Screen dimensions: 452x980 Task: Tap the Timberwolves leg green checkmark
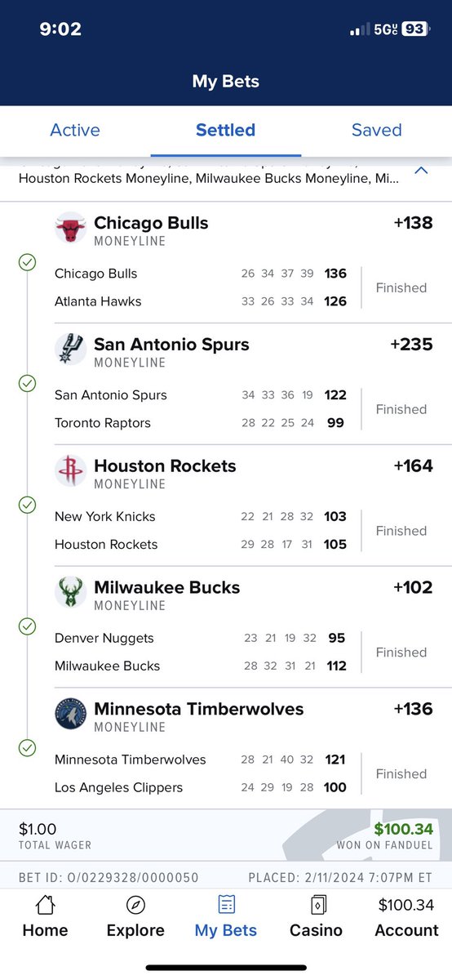point(27,748)
